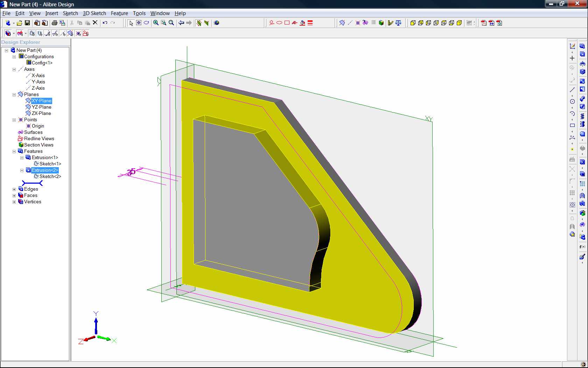
Task: Collapse the Features tree node
Action: (14, 151)
